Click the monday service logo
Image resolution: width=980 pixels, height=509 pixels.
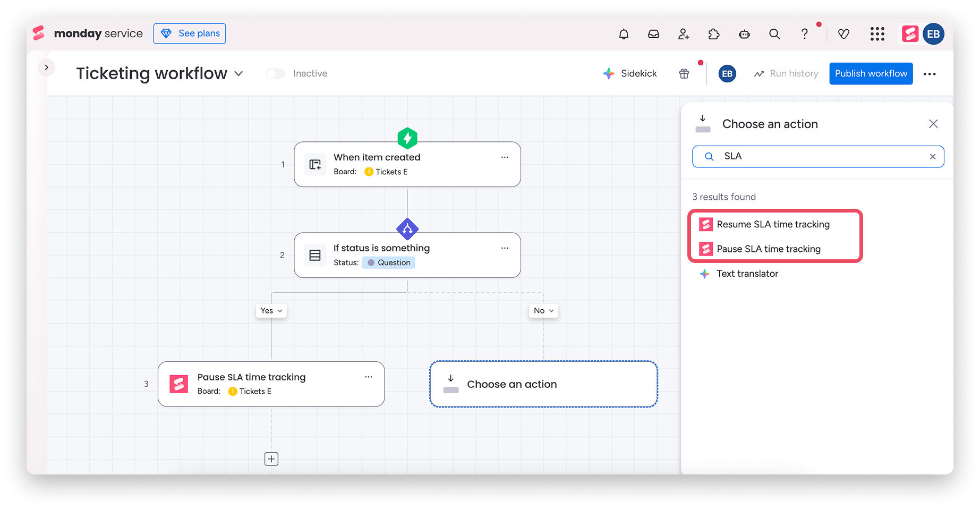click(88, 33)
